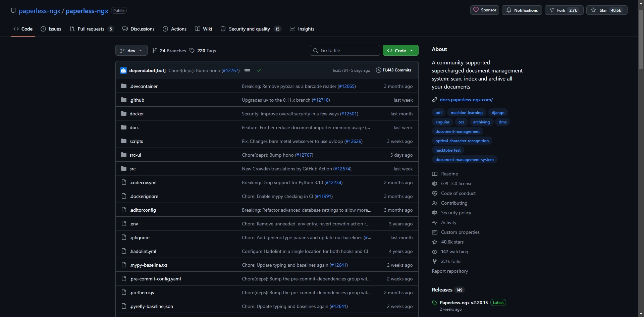The height and width of the screenshot is (317, 644).
Task: Open the dev branch dropdown
Action: pyautogui.click(x=131, y=51)
